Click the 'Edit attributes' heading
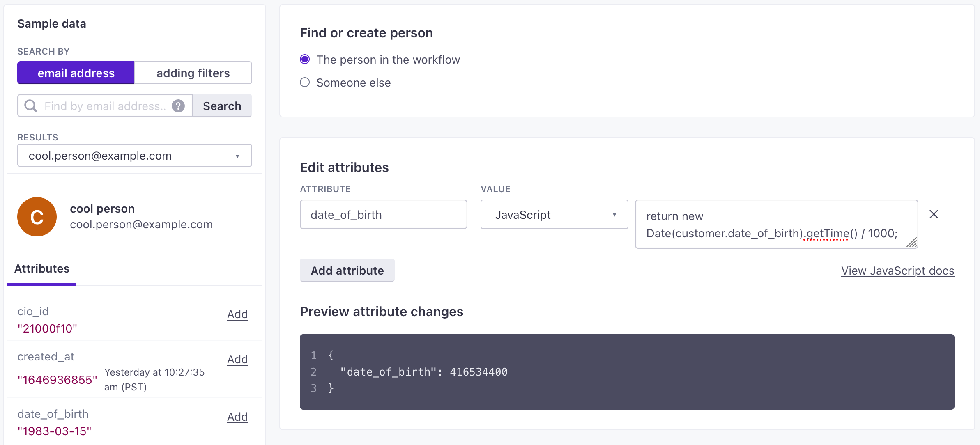This screenshot has height=445, width=980. click(344, 167)
